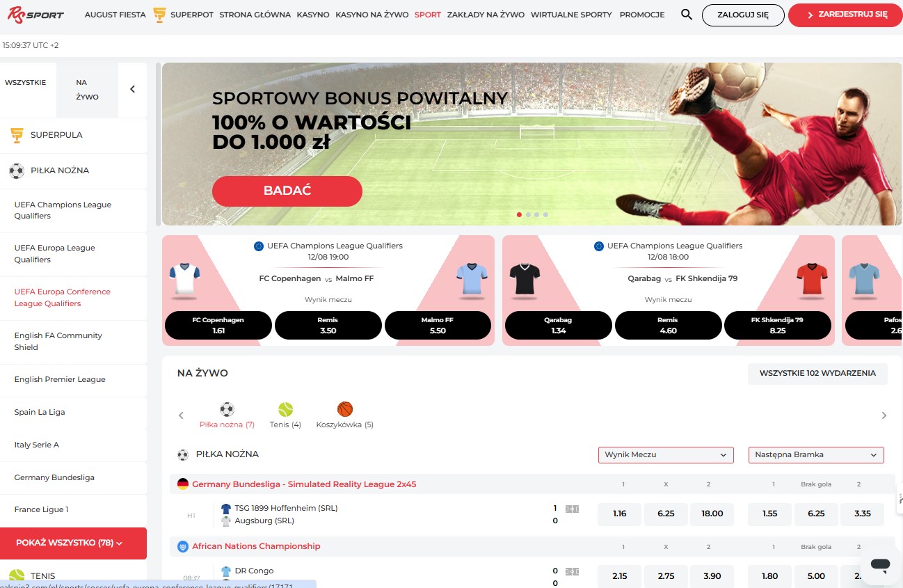The image size is (903, 588).
Task: Click the next sports carousel arrow
Action: pyautogui.click(x=884, y=415)
